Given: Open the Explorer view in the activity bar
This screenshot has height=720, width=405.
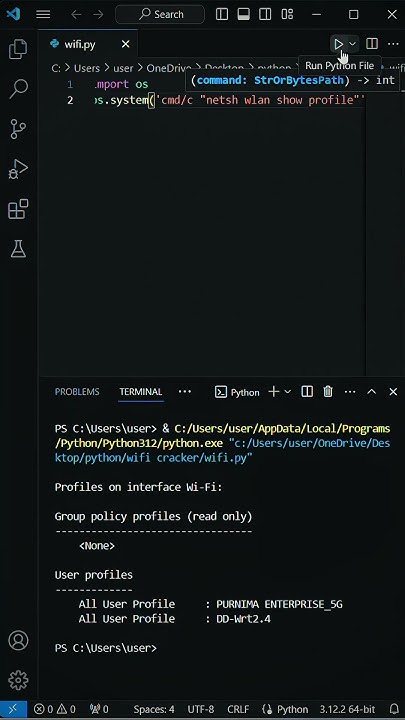Looking at the screenshot, I should 18,49.
